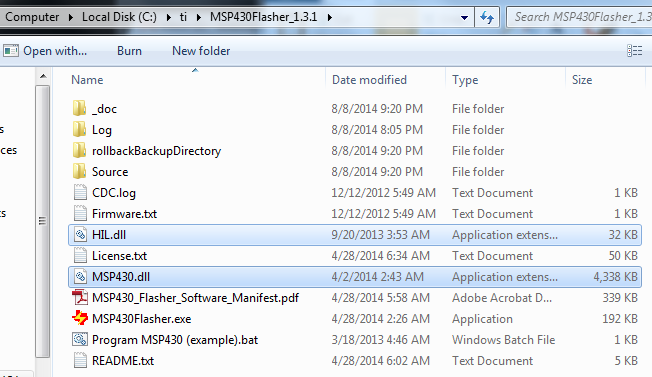Click the 8/8/2014 8:05 PM date
This screenshot has width=652, height=377.
coord(377,130)
